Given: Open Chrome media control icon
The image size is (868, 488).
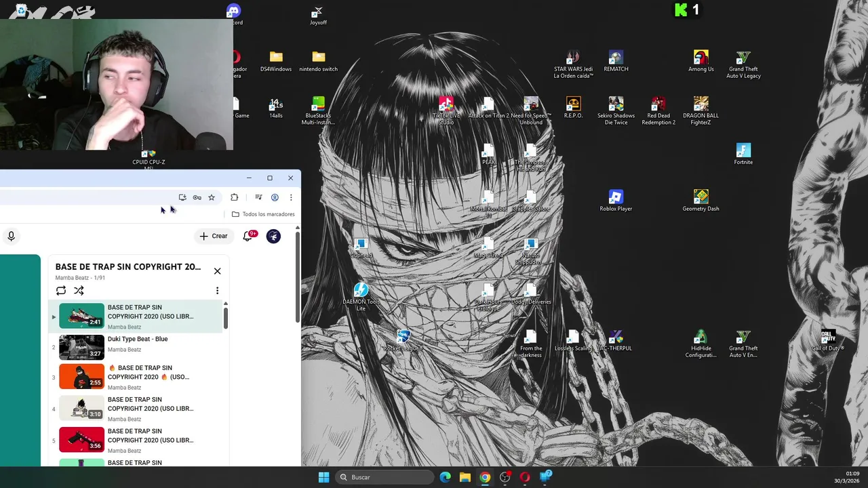Looking at the screenshot, I should (x=258, y=197).
